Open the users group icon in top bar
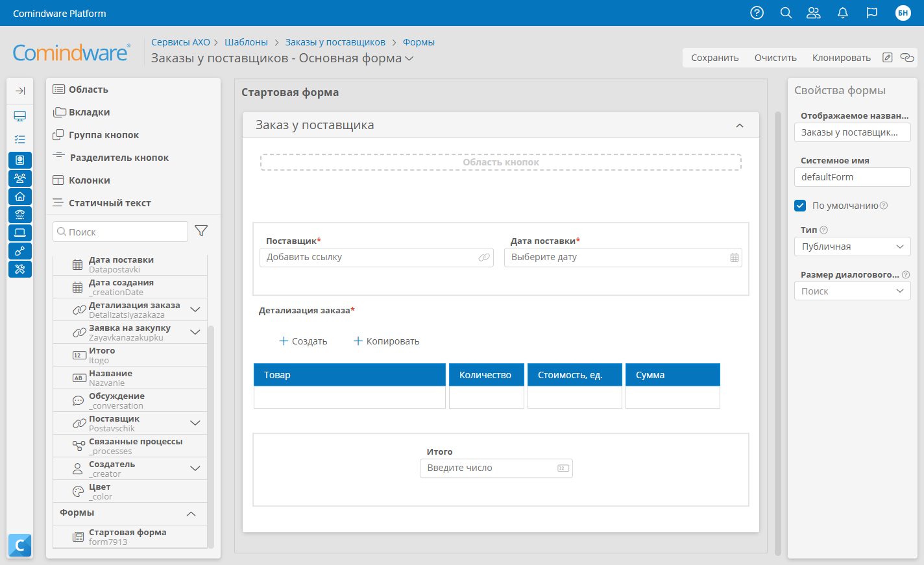The width and height of the screenshot is (924, 565). (814, 13)
